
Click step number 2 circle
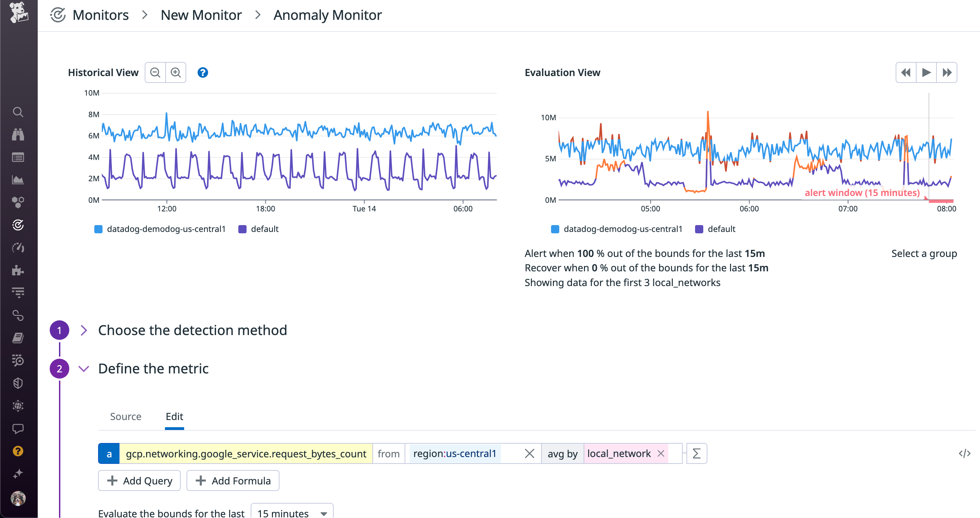(x=59, y=369)
